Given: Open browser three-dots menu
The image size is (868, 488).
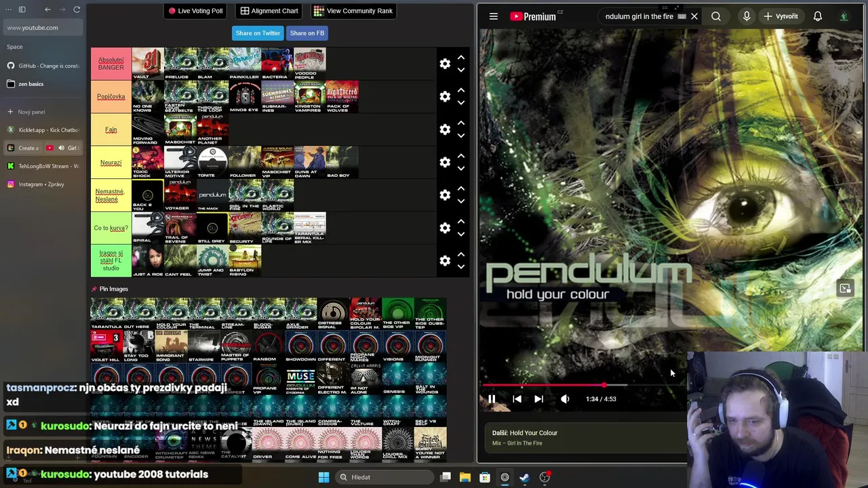Looking at the screenshot, I should (8, 9).
